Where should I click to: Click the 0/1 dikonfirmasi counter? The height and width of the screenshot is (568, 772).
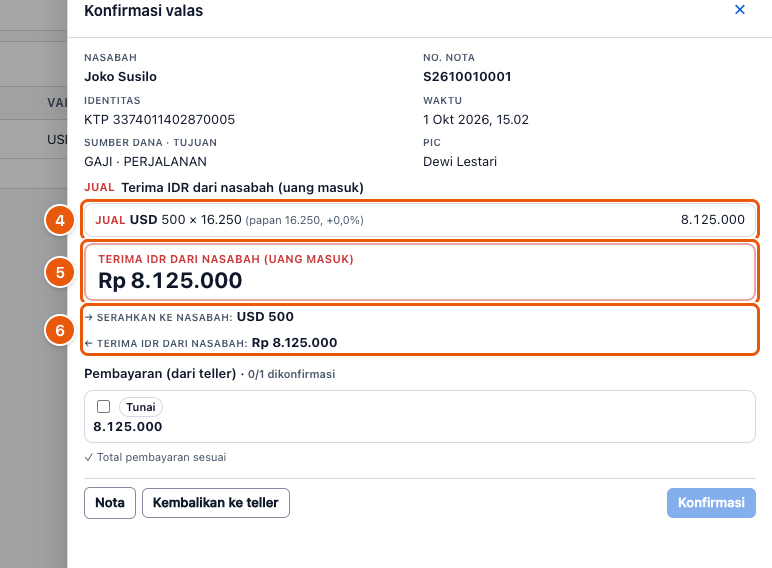[x=291, y=374]
